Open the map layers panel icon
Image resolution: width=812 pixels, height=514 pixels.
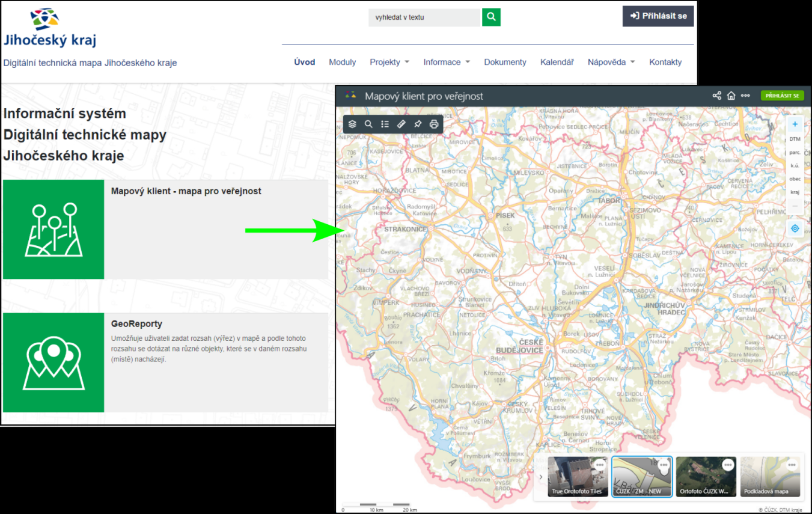point(352,124)
